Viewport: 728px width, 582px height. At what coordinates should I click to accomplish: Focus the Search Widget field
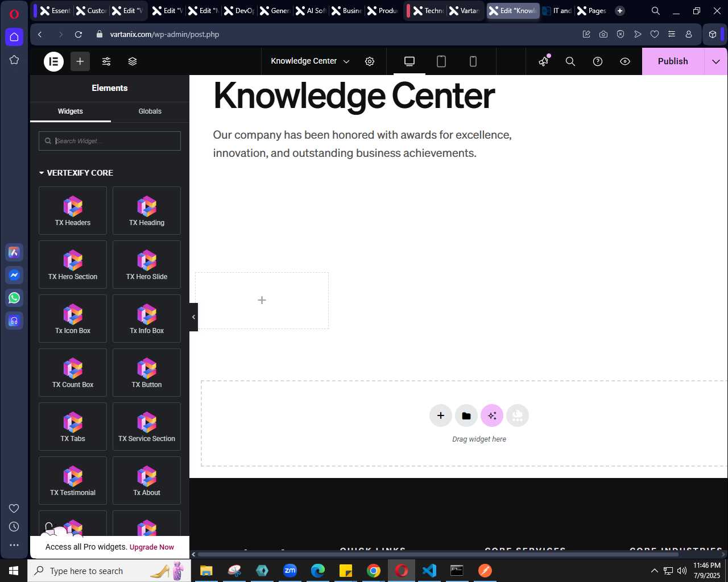(110, 141)
